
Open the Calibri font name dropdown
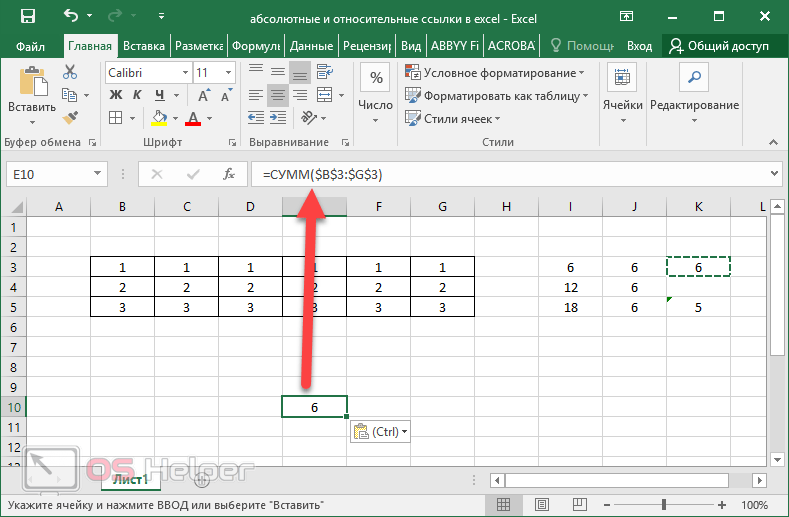[186, 73]
